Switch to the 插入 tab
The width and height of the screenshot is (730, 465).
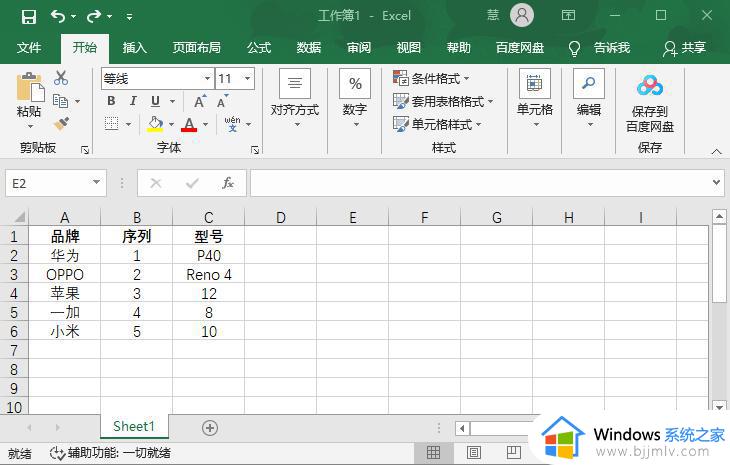coord(135,48)
